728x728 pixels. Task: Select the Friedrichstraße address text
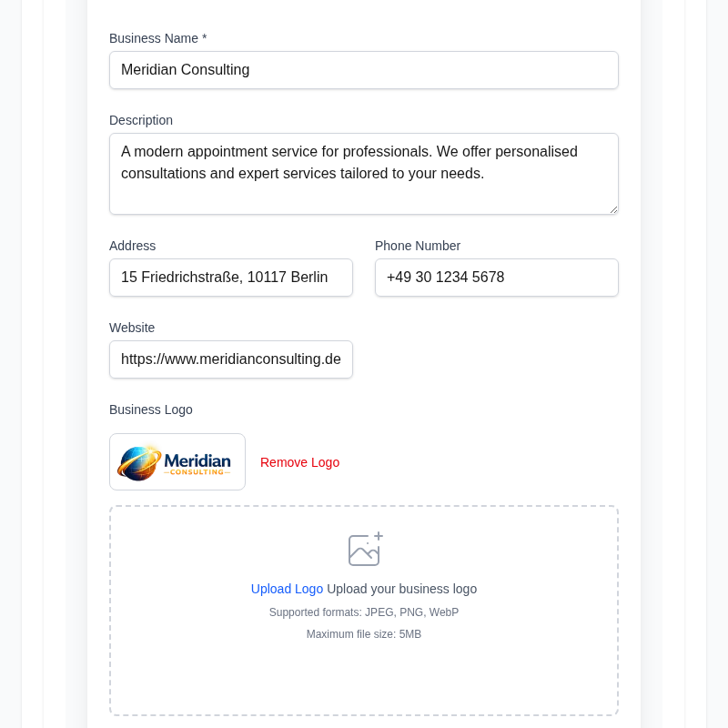pyautogui.click(x=223, y=277)
